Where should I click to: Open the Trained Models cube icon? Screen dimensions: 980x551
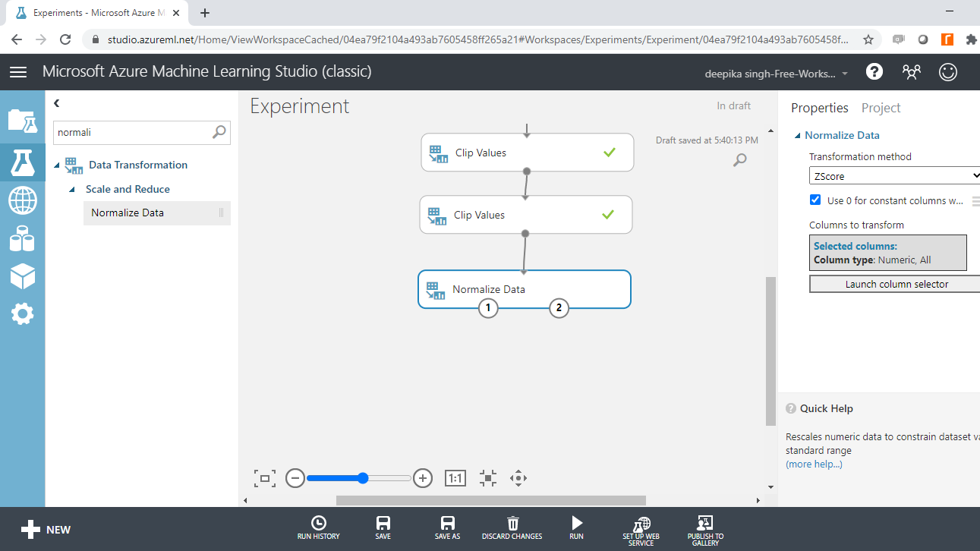tap(22, 276)
